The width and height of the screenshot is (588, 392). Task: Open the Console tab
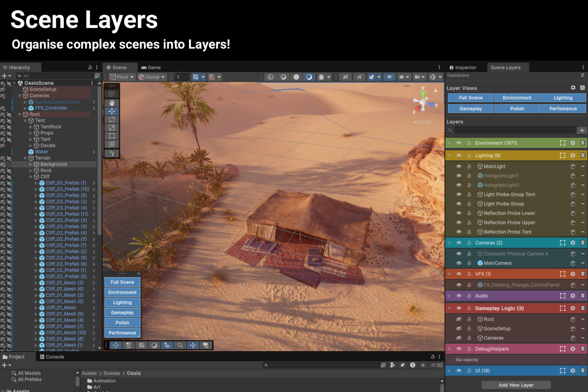point(52,357)
